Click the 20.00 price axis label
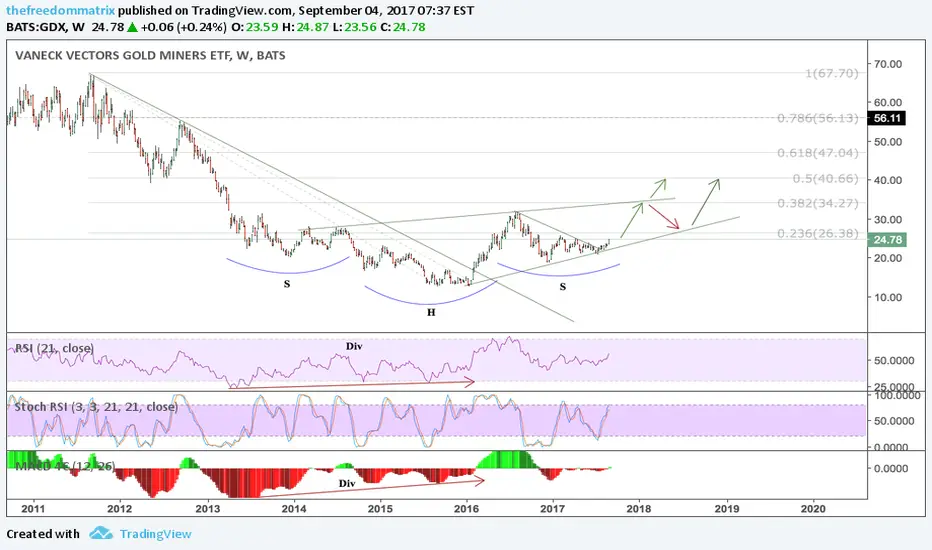This screenshot has width=932, height=550. [x=887, y=258]
